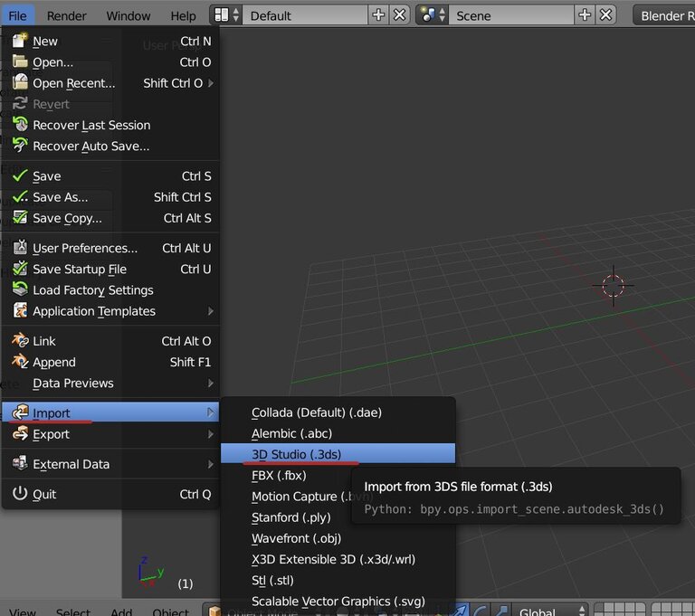Import an Stl (.stl) file
Screen dimensions: 695x616
click(338, 581)
